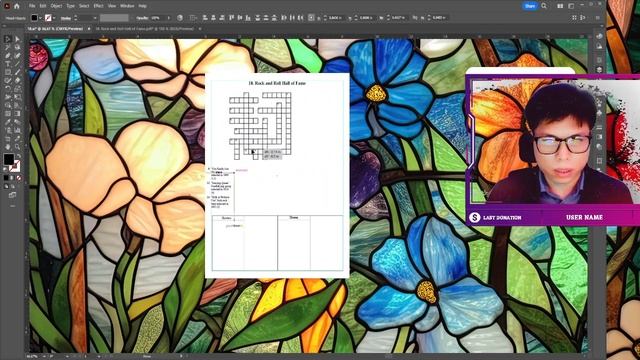Select the Scale tool
This screenshot has width=640, height=360.
coord(17,88)
